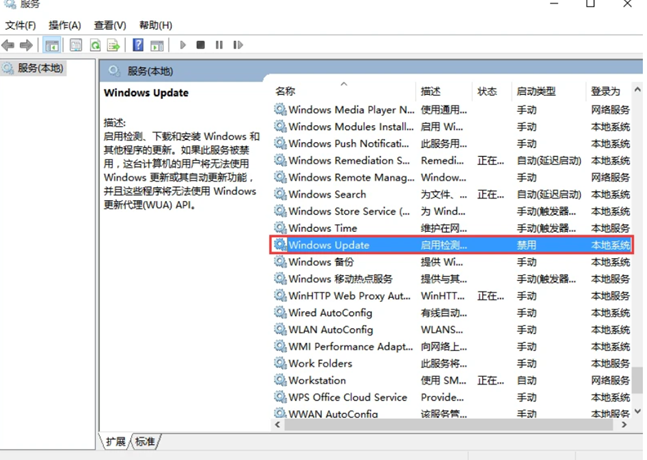The width and height of the screenshot is (647, 460).
Task: Click the gear icon beside Windows Search
Action: pos(280,193)
